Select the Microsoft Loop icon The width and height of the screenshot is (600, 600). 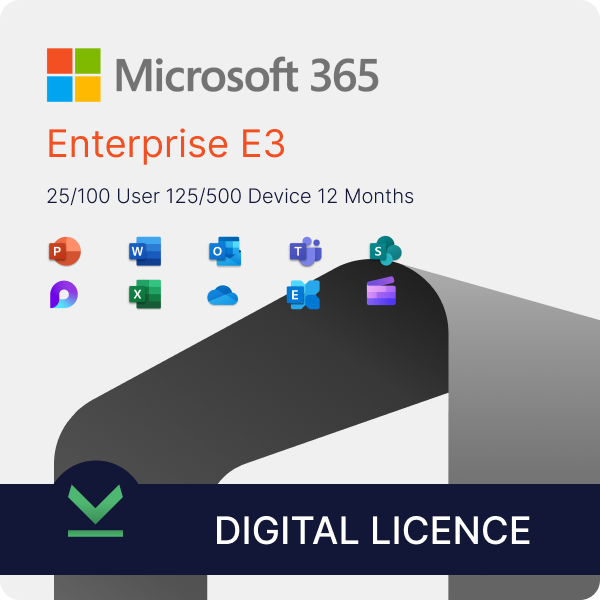click(x=64, y=294)
